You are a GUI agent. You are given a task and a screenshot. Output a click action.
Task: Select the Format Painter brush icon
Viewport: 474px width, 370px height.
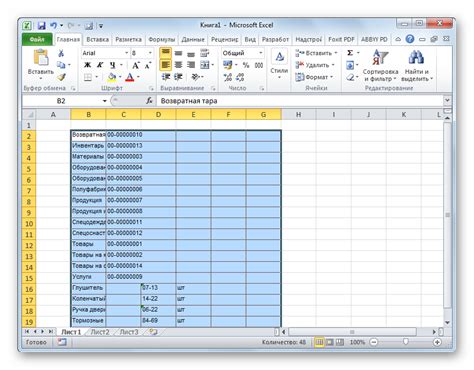(61, 77)
